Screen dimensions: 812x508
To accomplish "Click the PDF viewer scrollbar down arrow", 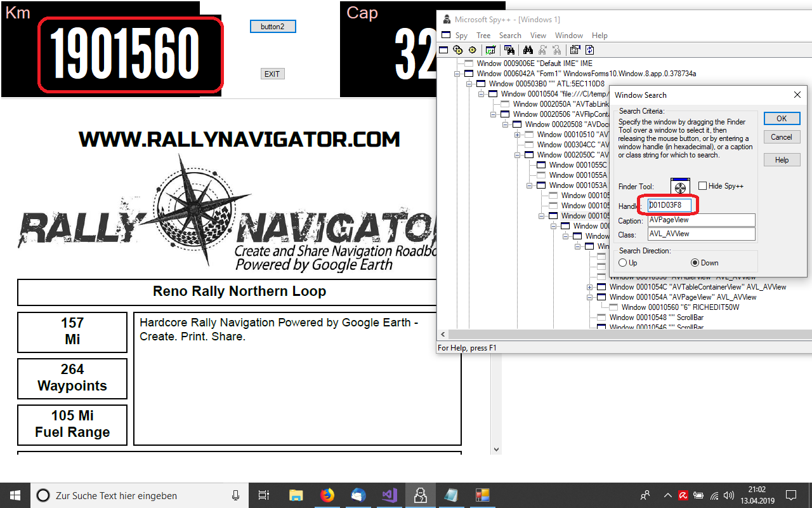I will click(x=496, y=449).
